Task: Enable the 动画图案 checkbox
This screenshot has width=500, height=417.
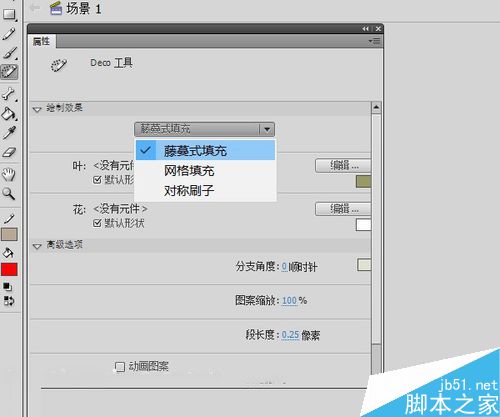Action: pyautogui.click(x=120, y=367)
